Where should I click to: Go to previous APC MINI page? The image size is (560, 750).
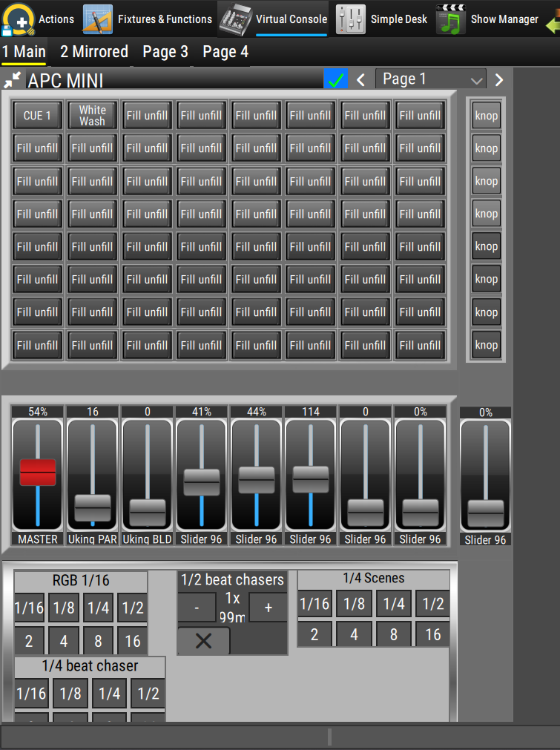(x=361, y=80)
